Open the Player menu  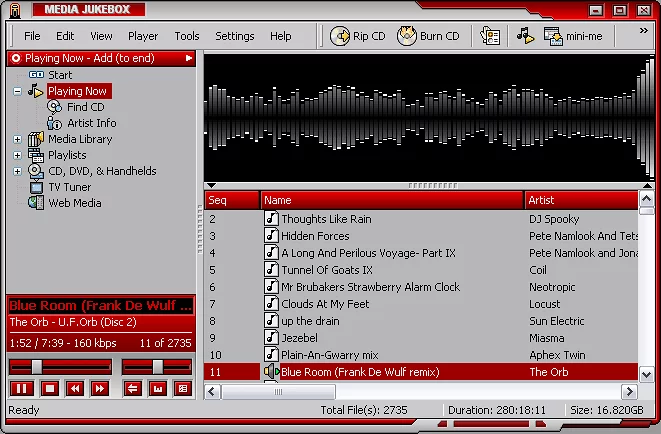coord(143,36)
